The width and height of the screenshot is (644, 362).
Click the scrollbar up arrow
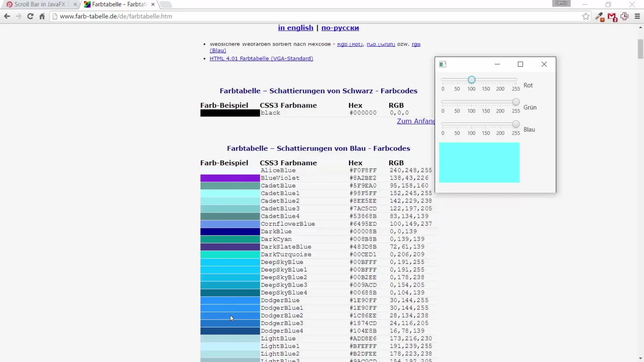click(x=640, y=27)
